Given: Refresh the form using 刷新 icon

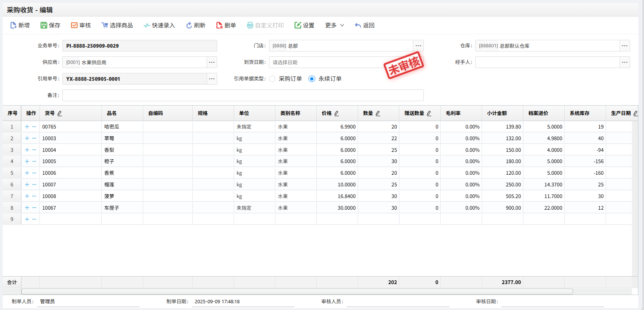Looking at the screenshot, I should point(189,25).
